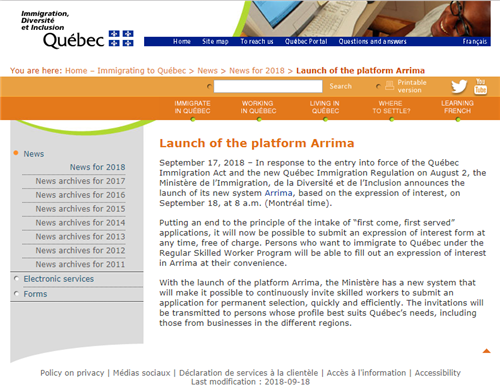Open News archives for 2012
Viewport: 500px width, 390px height.
click(80, 250)
